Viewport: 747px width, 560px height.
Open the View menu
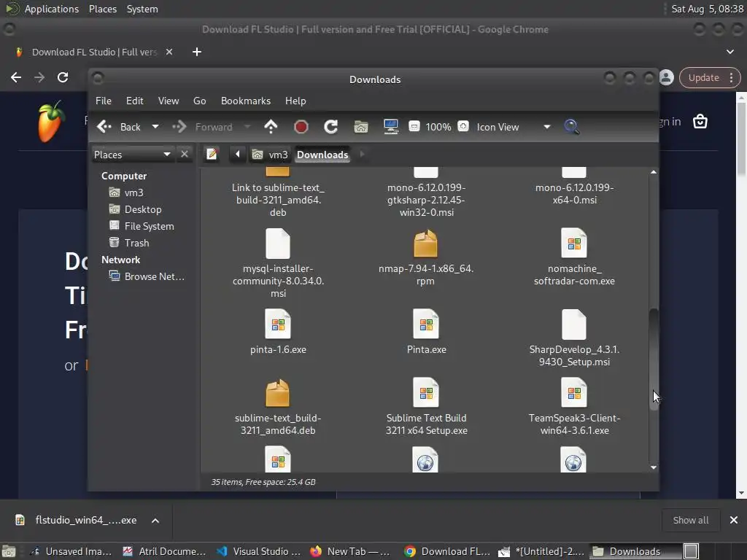pyautogui.click(x=169, y=101)
